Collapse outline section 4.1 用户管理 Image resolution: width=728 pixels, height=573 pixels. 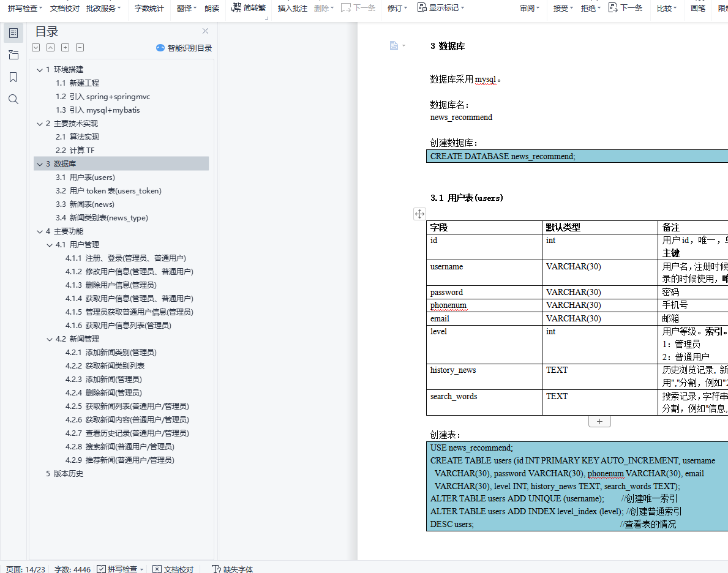(49, 245)
